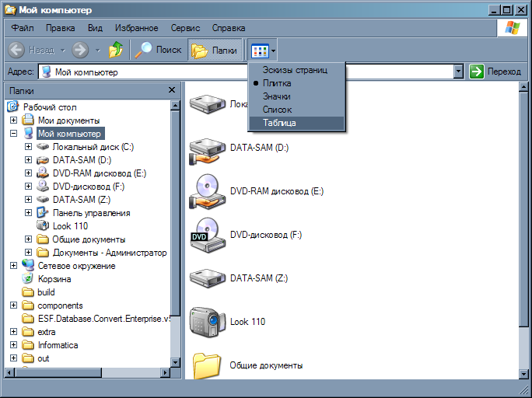Click the Back arrow toolbar icon
This screenshot has height=398, width=532.
point(16,51)
